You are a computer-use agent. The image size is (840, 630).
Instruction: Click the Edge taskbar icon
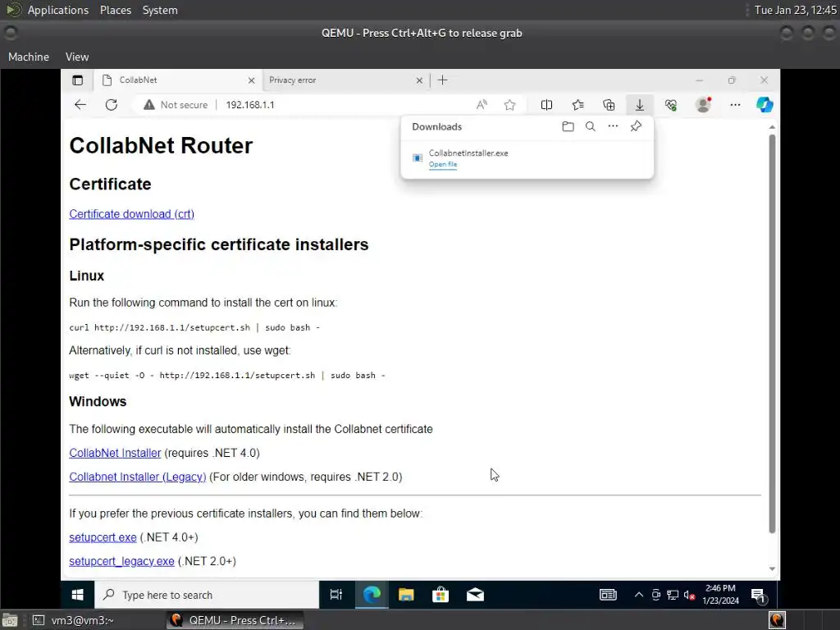pyautogui.click(x=372, y=595)
